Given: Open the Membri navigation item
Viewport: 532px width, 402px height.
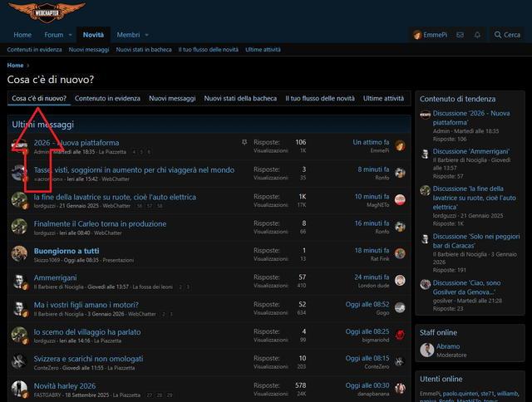Looking at the screenshot, I should [128, 35].
